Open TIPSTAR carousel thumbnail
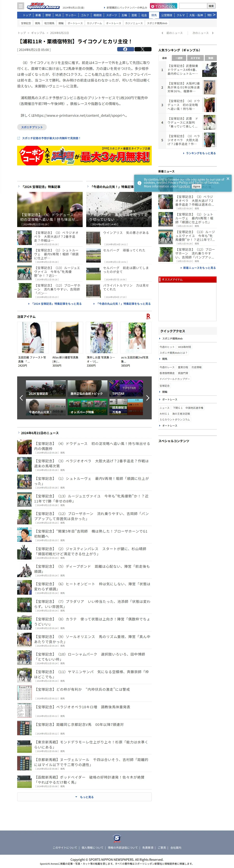This screenshot has height=868, width=234. [x=126, y=389]
